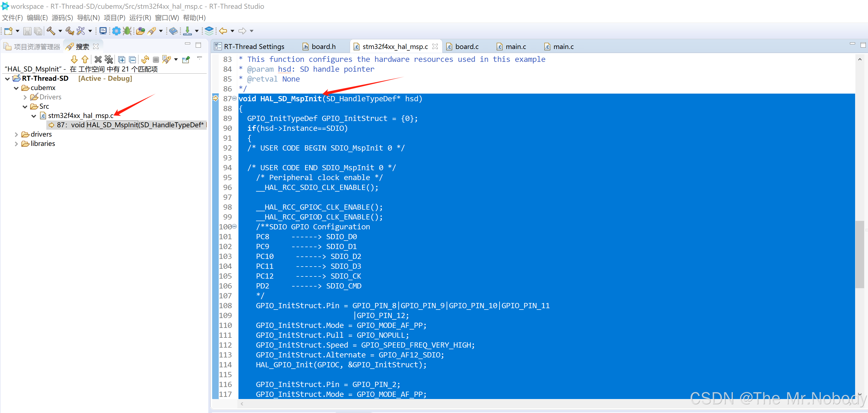Image resolution: width=868 pixels, height=413 pixels.
Task: Open the Build hammer dropdown arrow
Action: pos(60,31)
